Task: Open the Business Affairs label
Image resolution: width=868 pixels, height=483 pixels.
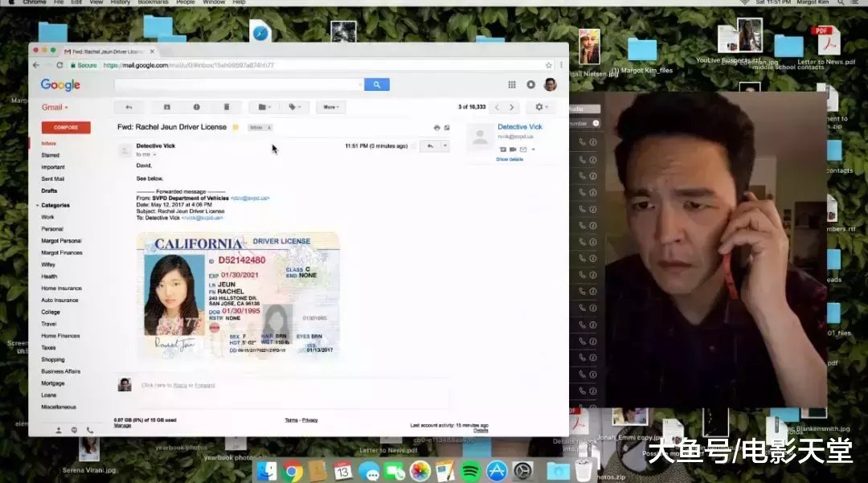Action: coord(61,372)
